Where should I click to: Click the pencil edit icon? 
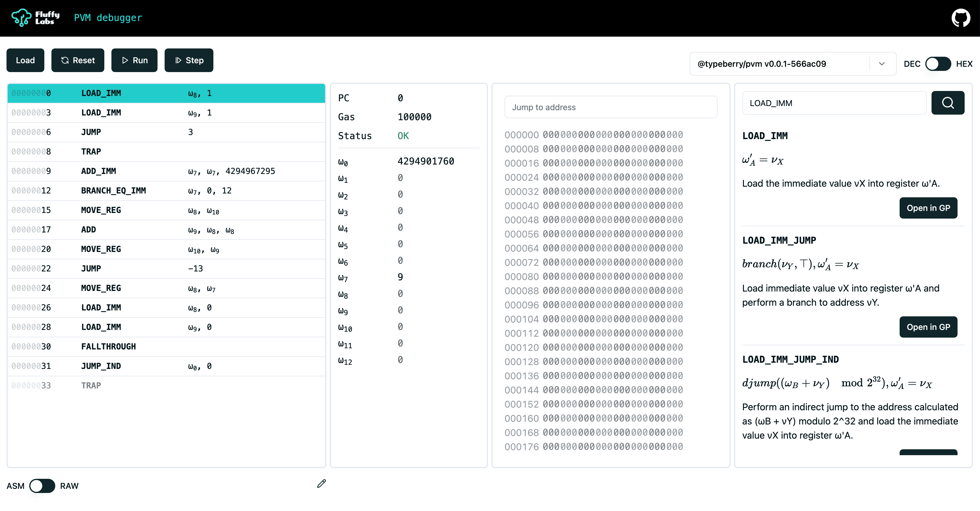(x=322, y=483)
